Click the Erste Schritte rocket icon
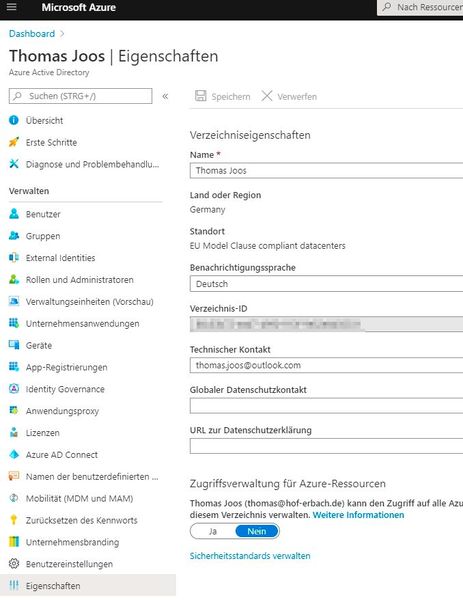Image resolution: width=463 pixels, height=600 pixels. [14, 142]
